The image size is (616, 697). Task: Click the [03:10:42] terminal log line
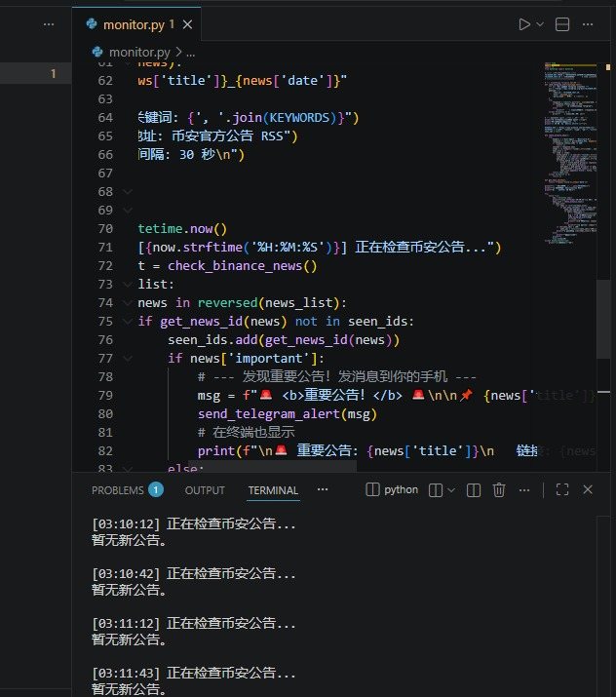point(194,574)
